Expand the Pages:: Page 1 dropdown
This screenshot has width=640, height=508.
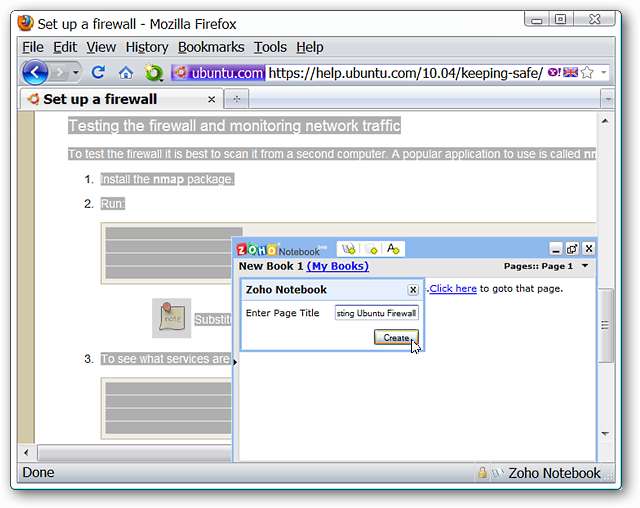click(584, 266)
